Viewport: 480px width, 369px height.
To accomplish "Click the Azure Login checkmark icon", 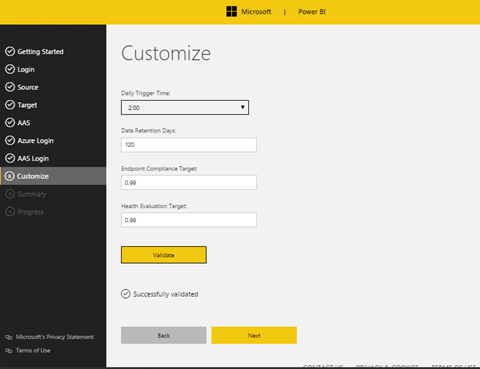I will (x=10, y=140).
